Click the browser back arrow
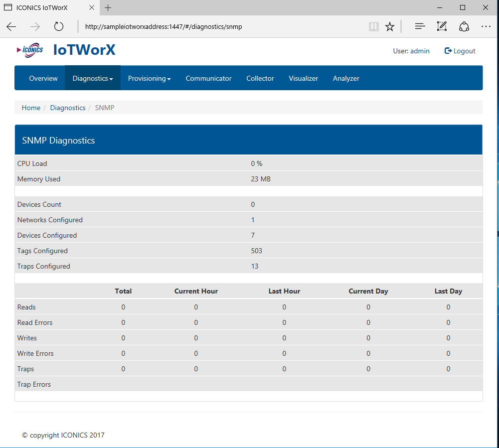 11,27
